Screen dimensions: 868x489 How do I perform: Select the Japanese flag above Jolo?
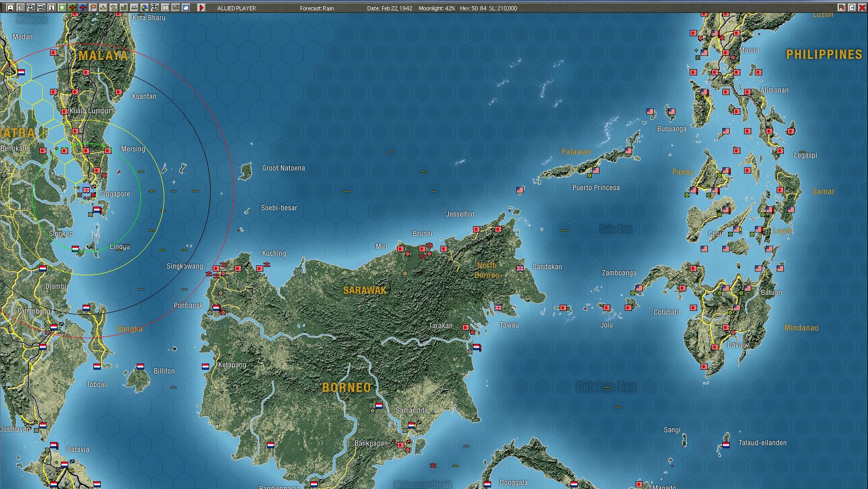pyautogui.click(x=607, y=308)
